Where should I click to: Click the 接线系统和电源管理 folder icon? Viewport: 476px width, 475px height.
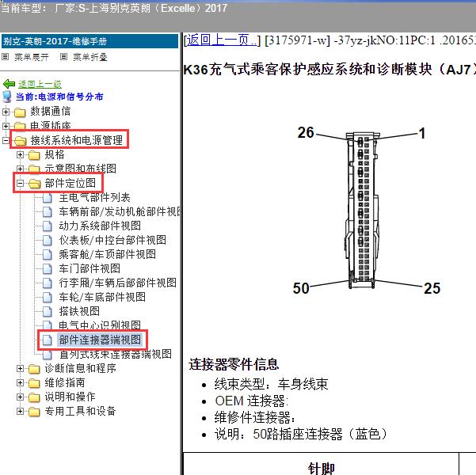[x=20, y=141]
